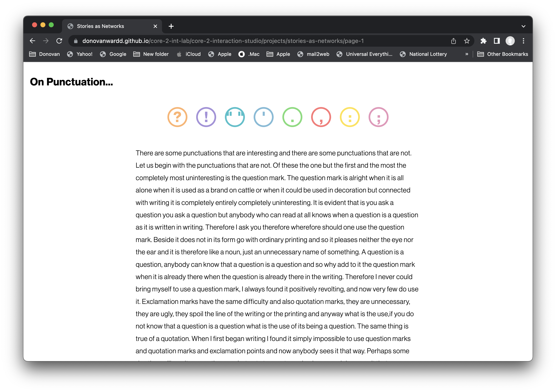This screenshot has height=392, width=556.
Task: Open the yellow colon circle icon
Action: pos(350,117)
